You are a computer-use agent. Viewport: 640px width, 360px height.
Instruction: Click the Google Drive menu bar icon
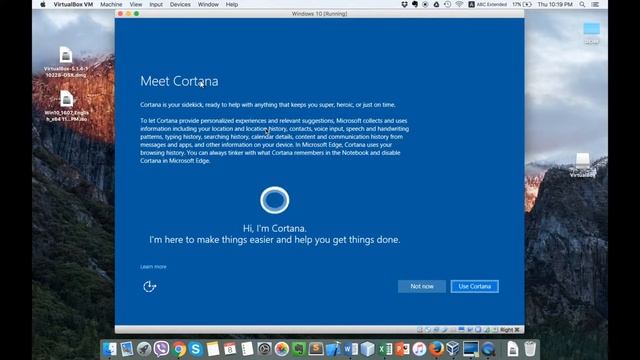pos(436,4)
